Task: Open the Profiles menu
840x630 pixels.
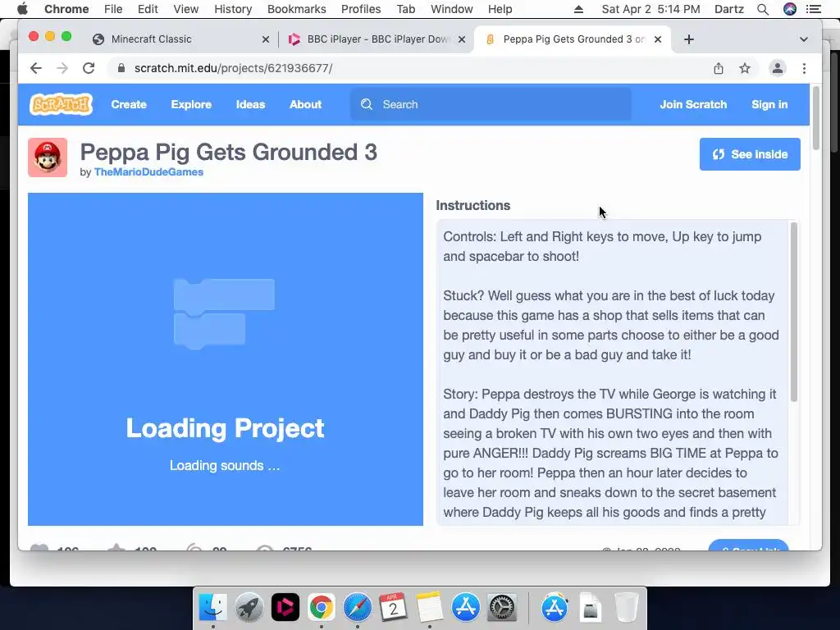Action: (361, 9)
